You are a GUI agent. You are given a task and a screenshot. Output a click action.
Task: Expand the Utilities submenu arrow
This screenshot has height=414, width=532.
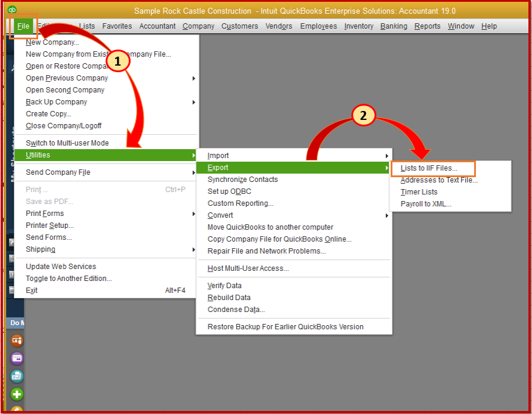tap(194, 156)
